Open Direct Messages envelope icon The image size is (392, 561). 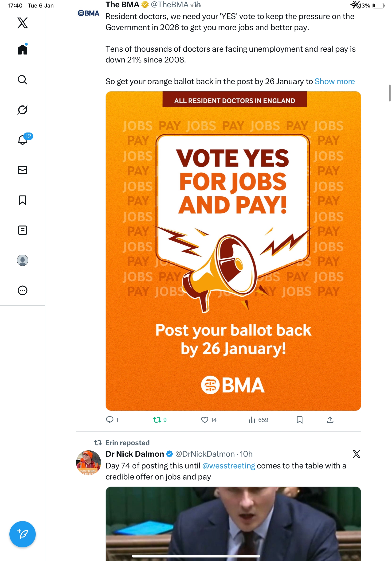pyautogui.click(x=23, y=170)
